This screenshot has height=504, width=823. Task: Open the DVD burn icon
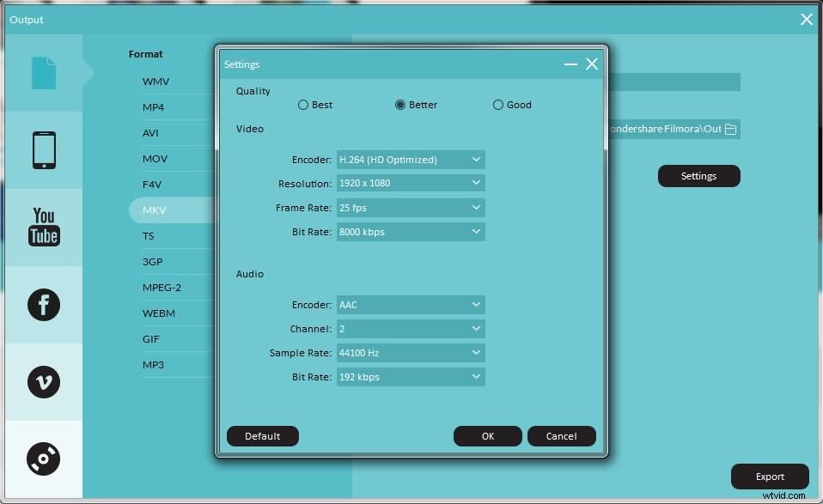coord(43,458)
